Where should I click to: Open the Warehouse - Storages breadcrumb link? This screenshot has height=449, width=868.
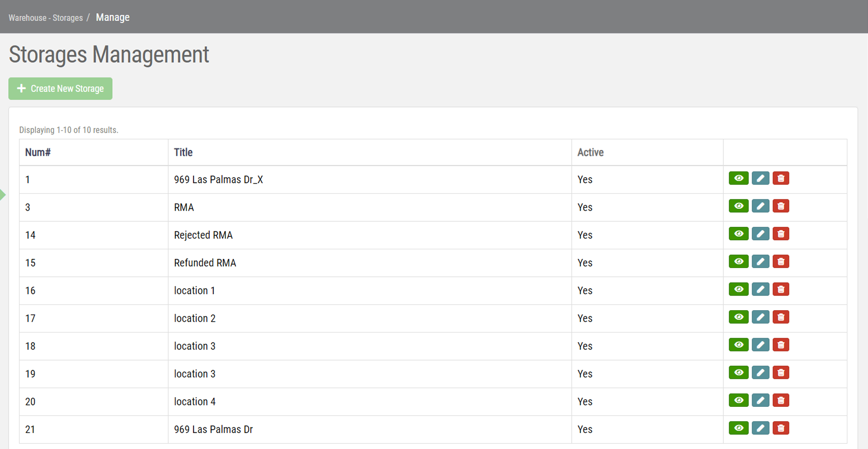point(45,18)
